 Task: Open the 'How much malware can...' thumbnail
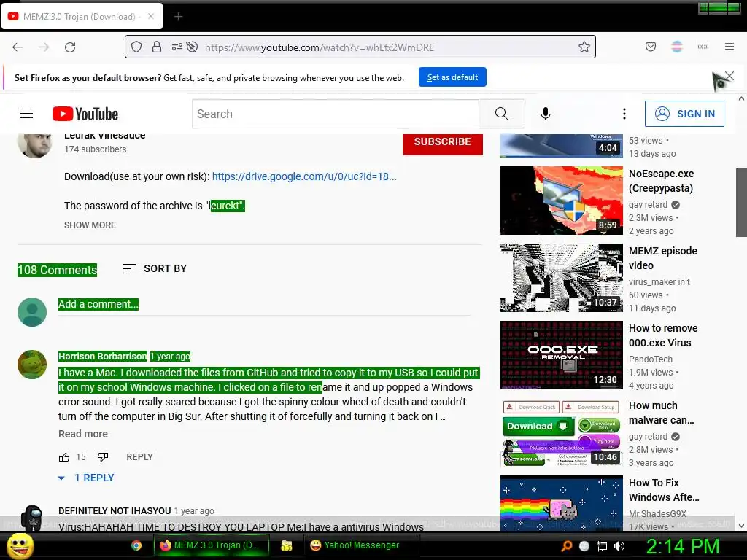coord(561,432)
